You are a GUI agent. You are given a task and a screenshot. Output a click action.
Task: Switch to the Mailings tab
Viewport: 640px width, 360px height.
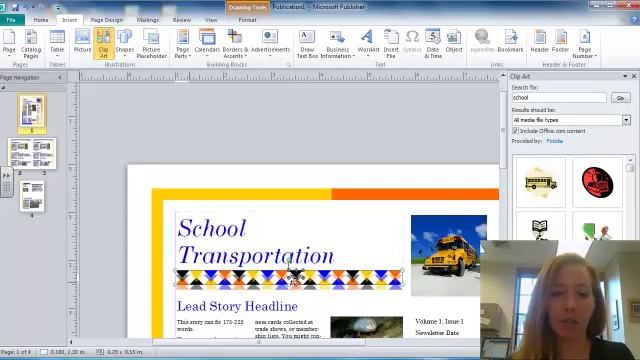(x=148, y=20)
